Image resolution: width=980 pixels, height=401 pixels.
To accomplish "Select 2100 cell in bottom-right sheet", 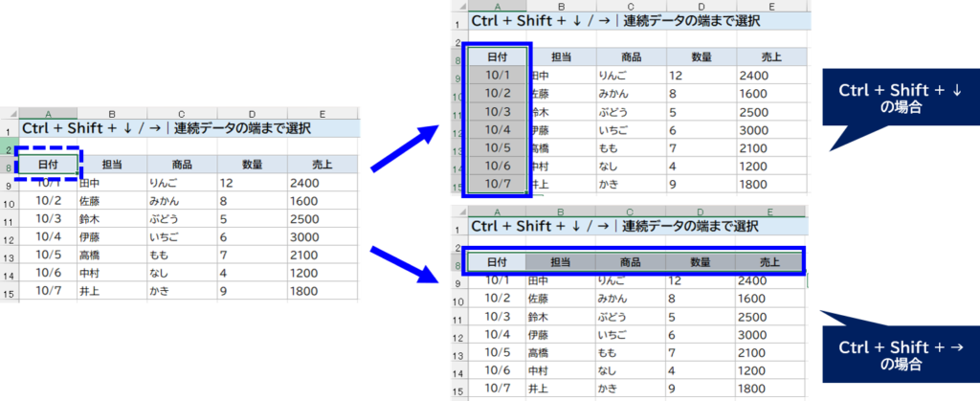I will tap(770, 353).
